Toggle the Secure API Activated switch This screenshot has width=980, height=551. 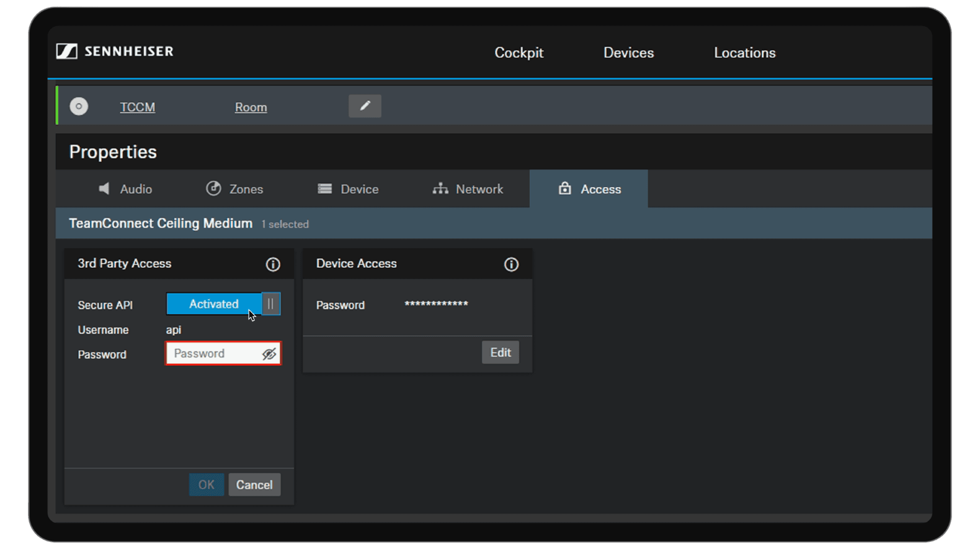pos(223,304)
